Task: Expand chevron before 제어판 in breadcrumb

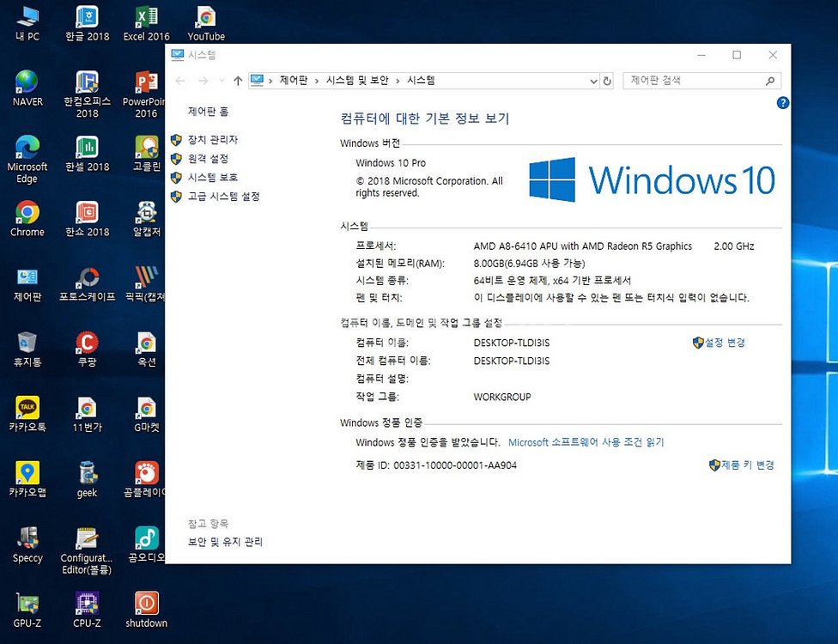Action: (x=270, y=81)
